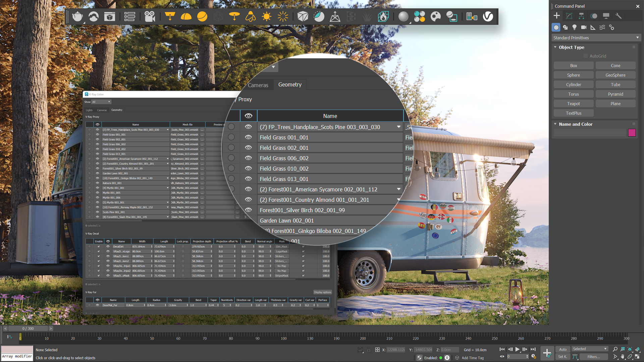This screenshot has width=644, height=362.
Task: Click frame 100 on the timeline
Action: [284, 339]
